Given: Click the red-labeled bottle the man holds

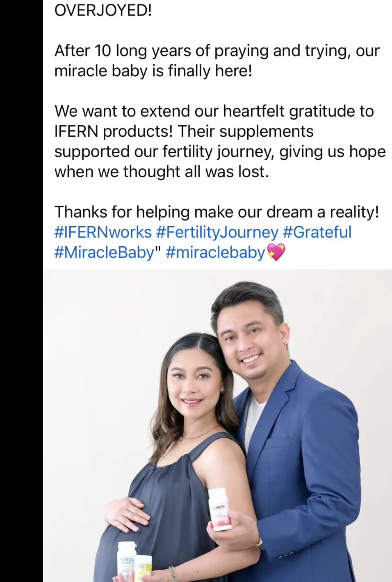Looking at the screenshot, I should 220,509.
